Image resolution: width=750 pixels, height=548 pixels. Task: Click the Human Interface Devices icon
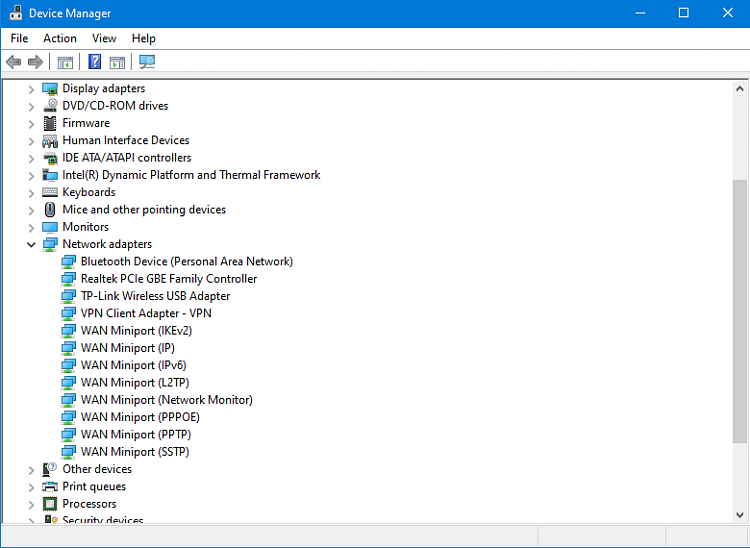(x=50, y=141)
